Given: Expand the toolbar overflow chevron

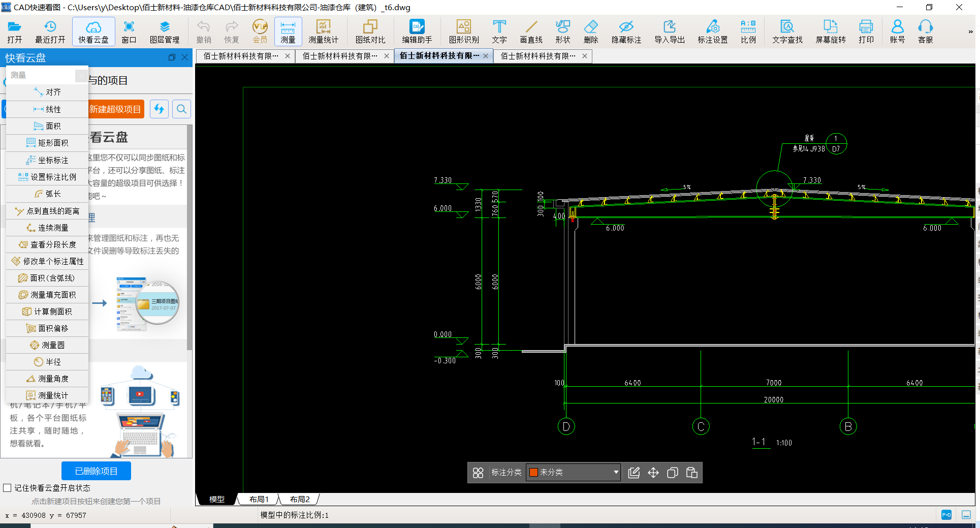Looking at the screenshot, I should [970, 32].
